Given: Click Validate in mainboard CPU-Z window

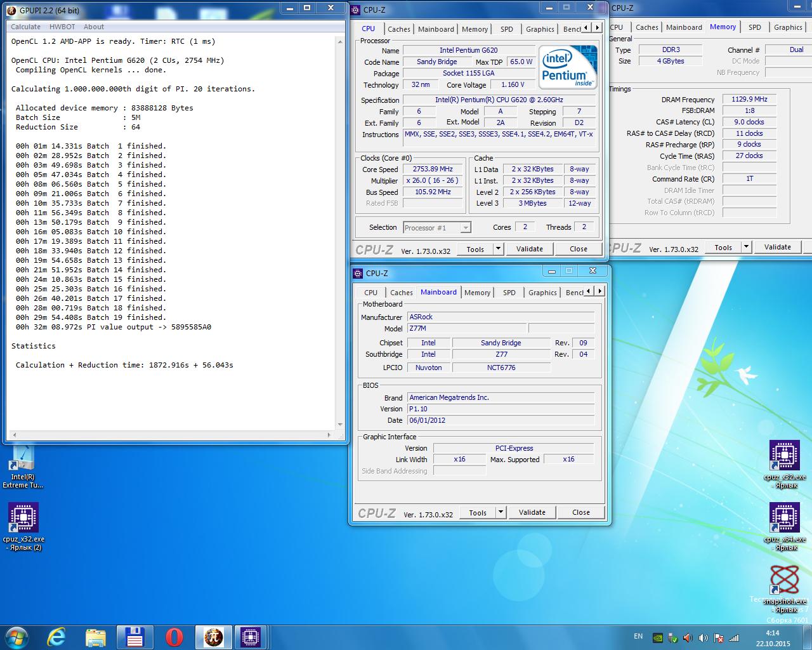Looking at the screenshot, I should 532,512.
